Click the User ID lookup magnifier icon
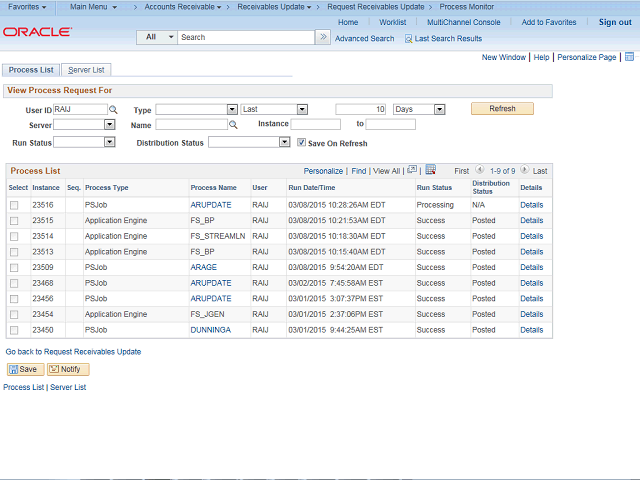The image size is (640, 480). [113, 109]
